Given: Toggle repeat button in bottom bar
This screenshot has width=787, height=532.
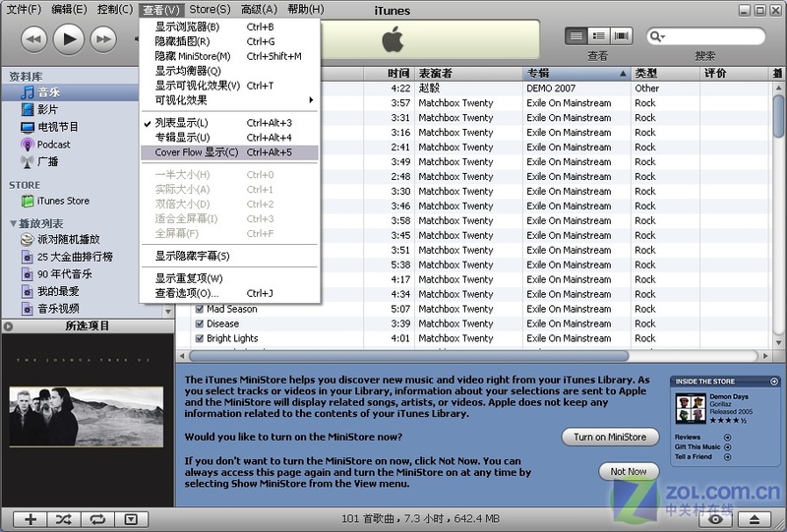Looking at the screenshot, I should (97, 519).
